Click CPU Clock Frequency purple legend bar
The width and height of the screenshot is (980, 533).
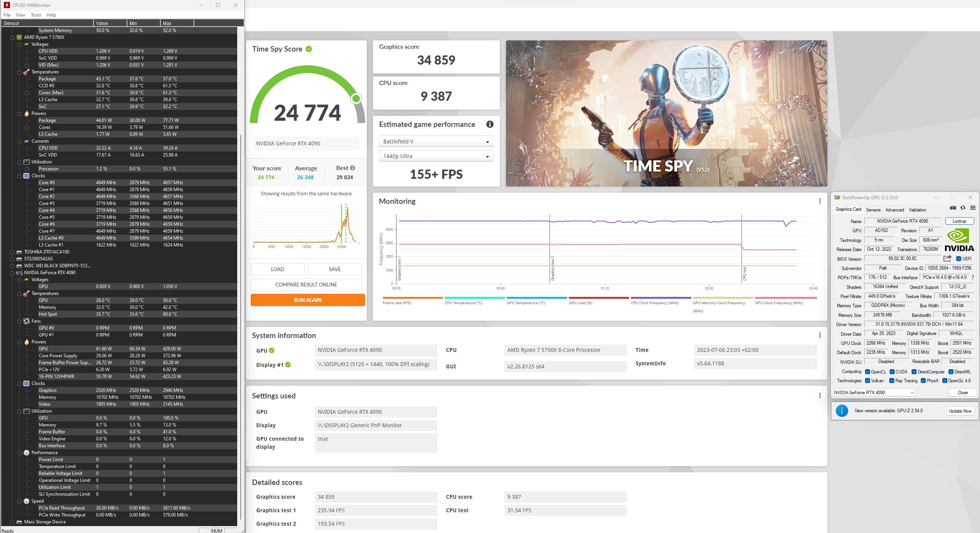[x=661, y=298]
